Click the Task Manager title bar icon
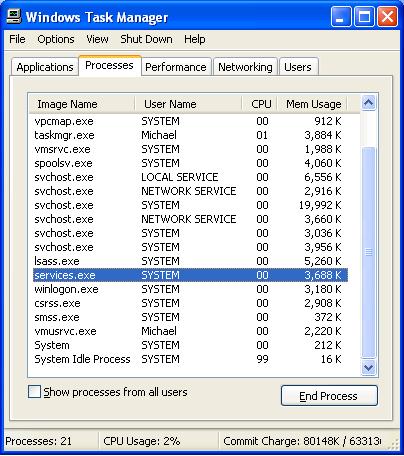Image resolution: width=404 pixels, height=456 pixels. coord(14,16)
